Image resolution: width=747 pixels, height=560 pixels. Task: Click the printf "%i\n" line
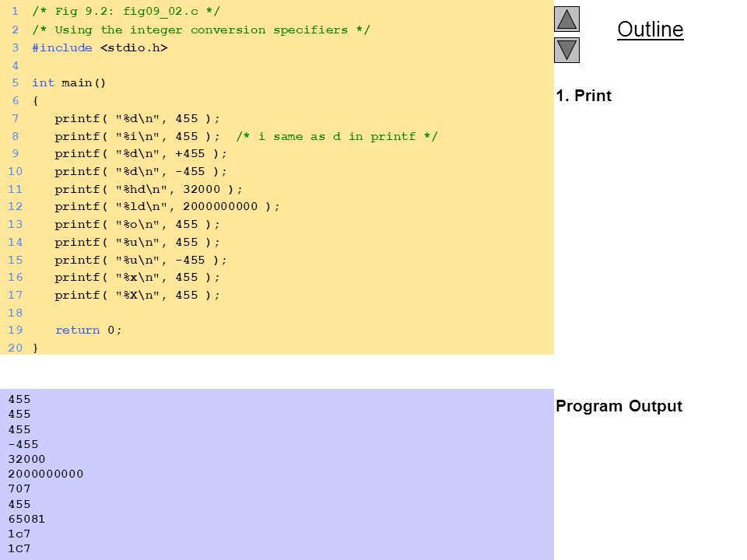(x=137, y=137)
